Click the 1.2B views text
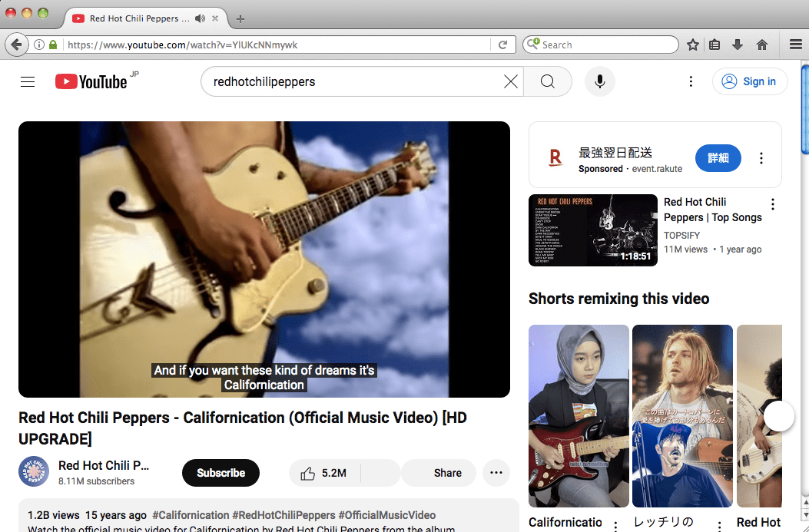Image resolution: width=809 pixels, height=532 pixels. (x=54, y=515)
